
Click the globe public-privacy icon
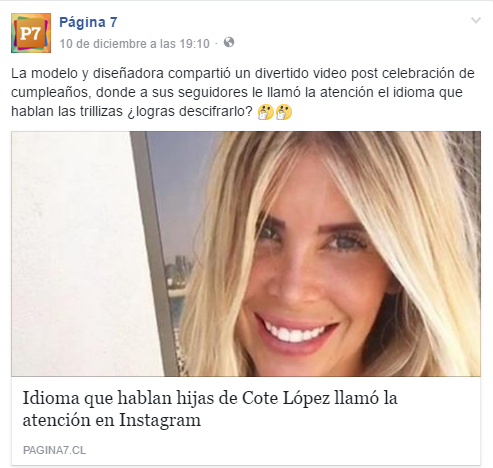click(x=229, y=42)
